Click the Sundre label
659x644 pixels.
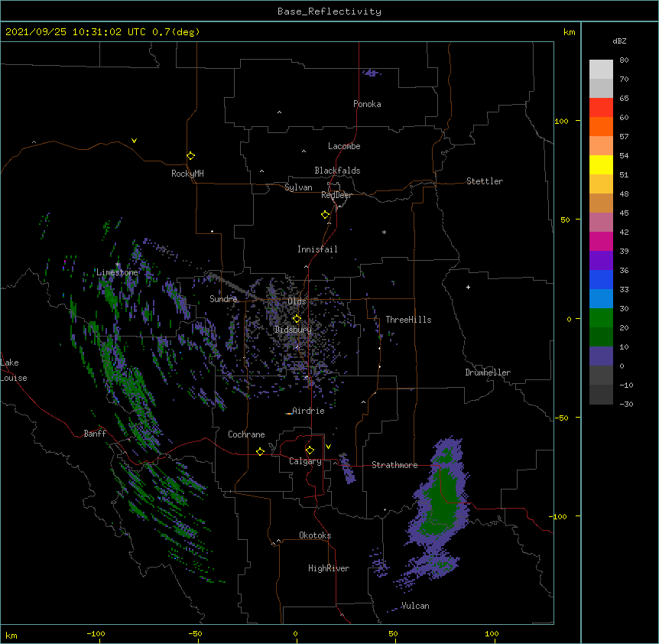pos(223,299)
